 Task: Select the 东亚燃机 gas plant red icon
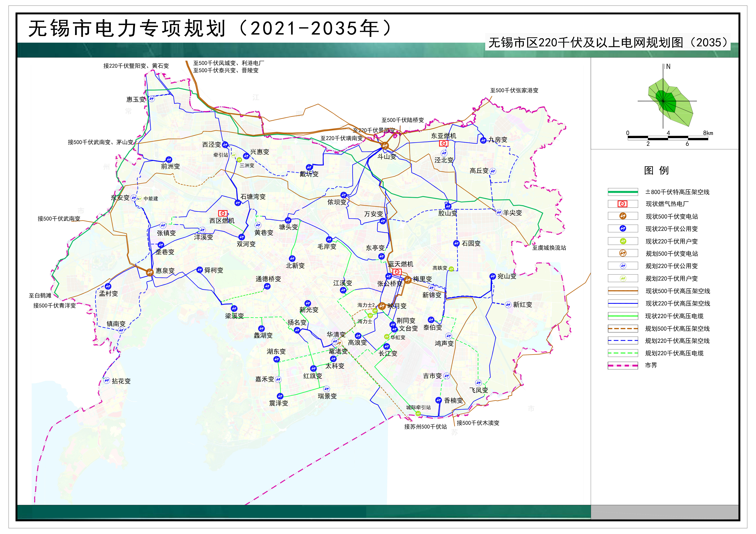(x=444, y=143)
